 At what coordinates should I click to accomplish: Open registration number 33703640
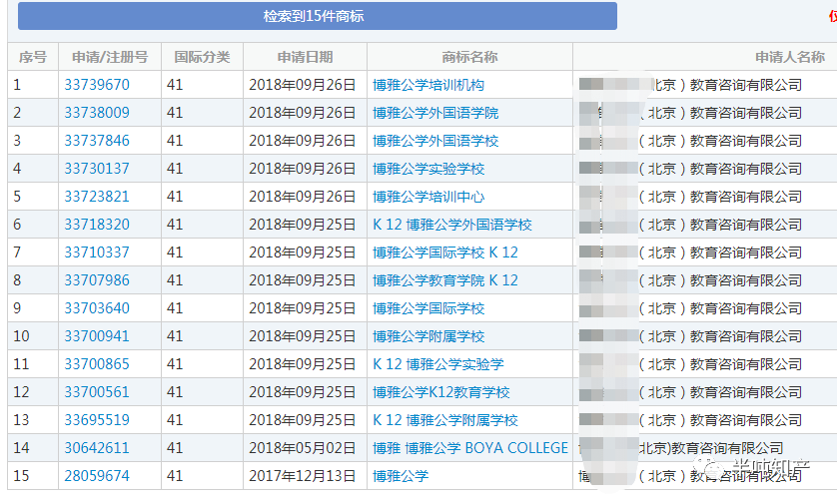(97, 308)
